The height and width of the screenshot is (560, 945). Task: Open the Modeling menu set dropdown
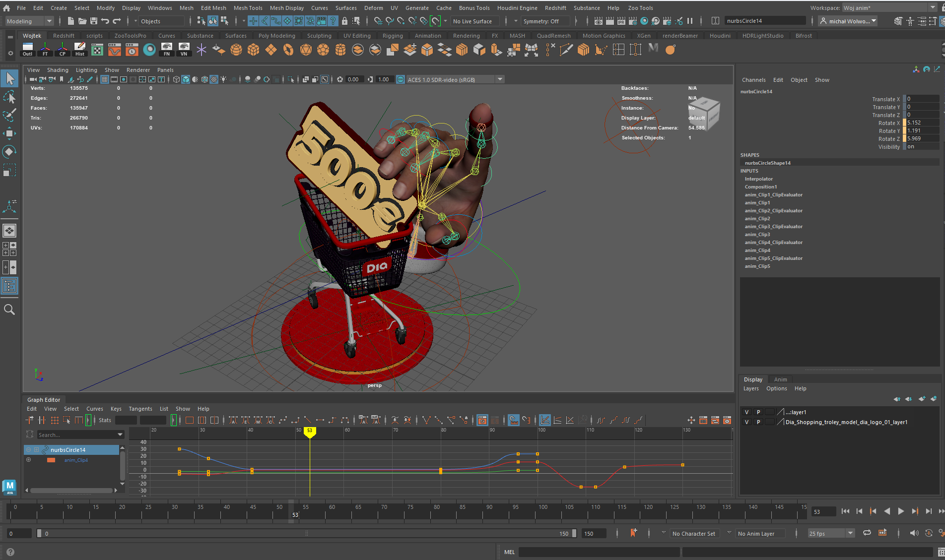(x=29, y=21)
